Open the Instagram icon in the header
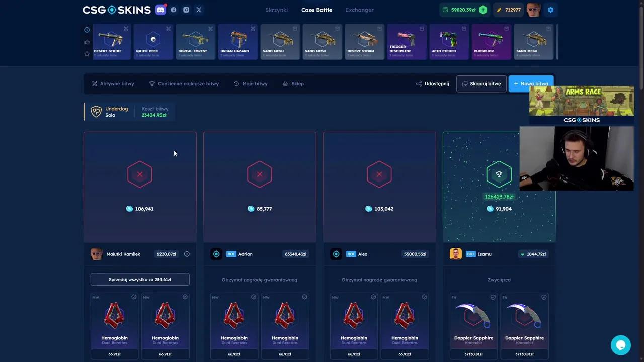The image size is (644, 362). click(186, 10)
